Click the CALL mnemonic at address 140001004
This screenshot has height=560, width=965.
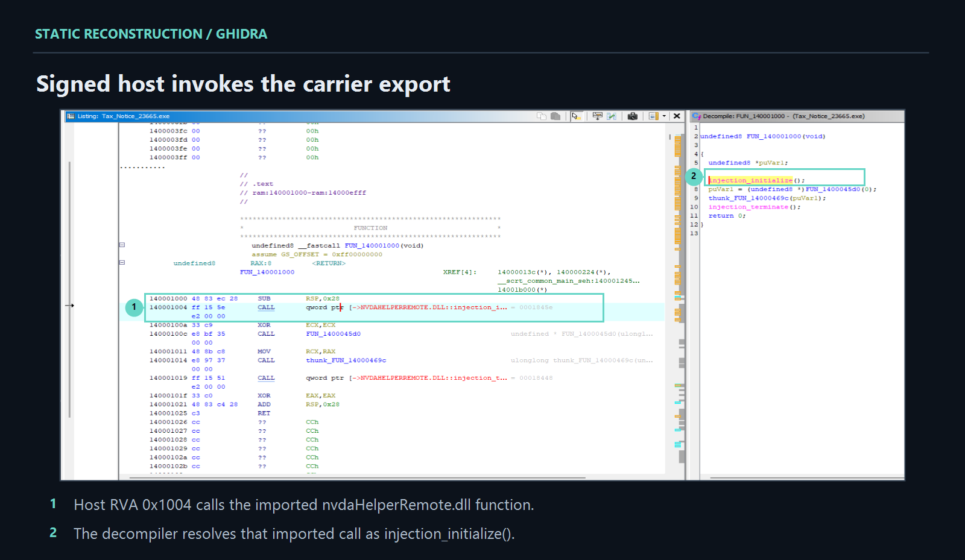[x=266, y=307]
